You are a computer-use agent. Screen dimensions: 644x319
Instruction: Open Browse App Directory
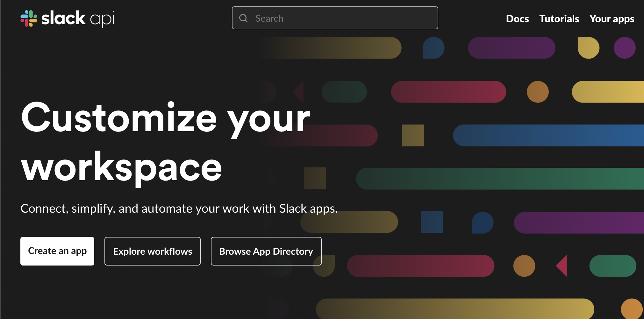pyautogui.click(x=266, y=251)
